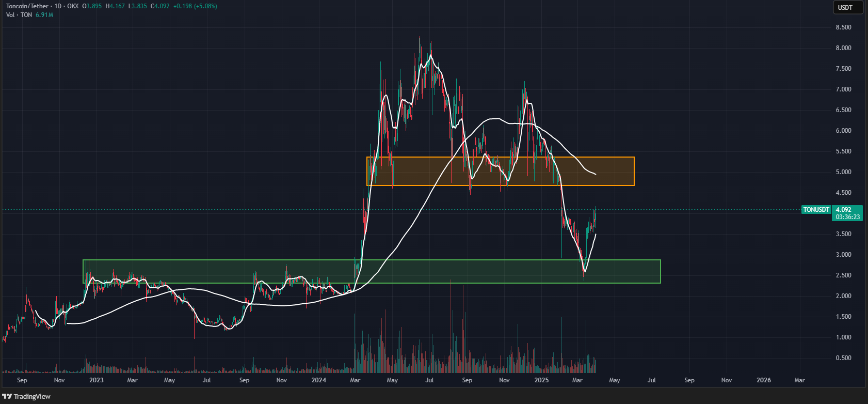Click the 6.000 price axis label
The image size is (868, 404).
coord(843,131)
